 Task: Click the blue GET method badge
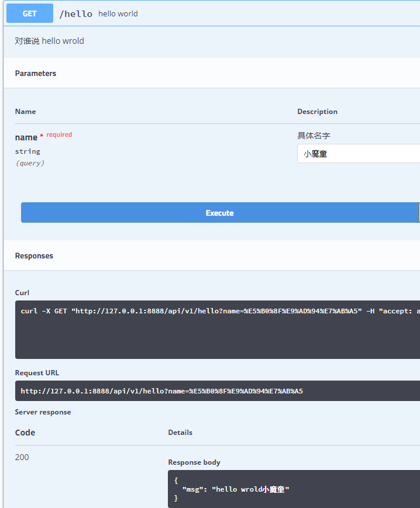point(30,13)
